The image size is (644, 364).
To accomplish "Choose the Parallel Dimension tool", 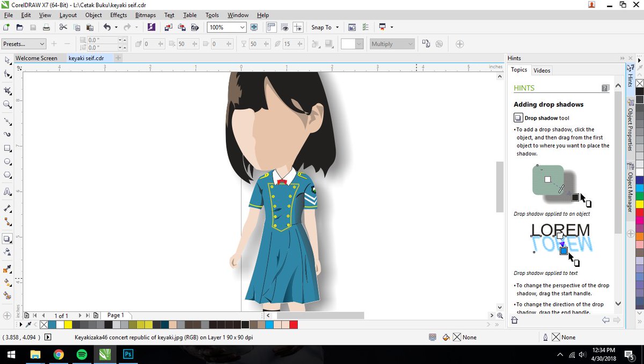I will click(8, 208).
